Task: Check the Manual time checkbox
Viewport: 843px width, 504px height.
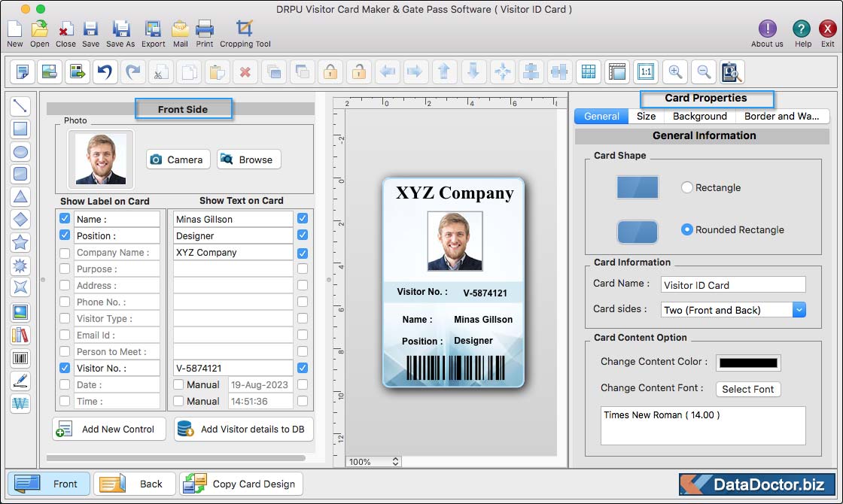Action: (x=178, y=401)
